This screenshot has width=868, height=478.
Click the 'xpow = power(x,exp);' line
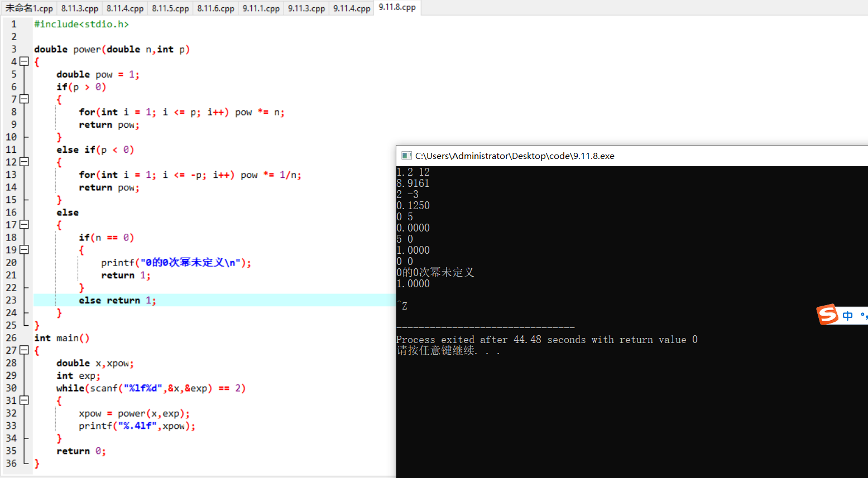pyautogui.click(x=134, y=413)
